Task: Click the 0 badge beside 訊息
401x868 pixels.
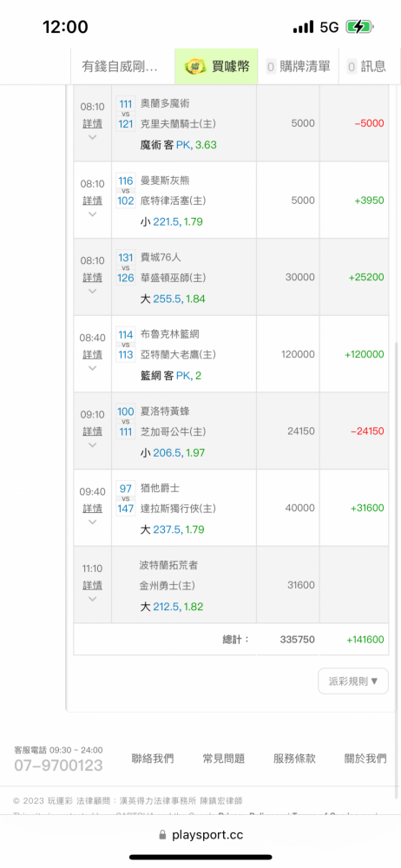Action: click(352, 67)
